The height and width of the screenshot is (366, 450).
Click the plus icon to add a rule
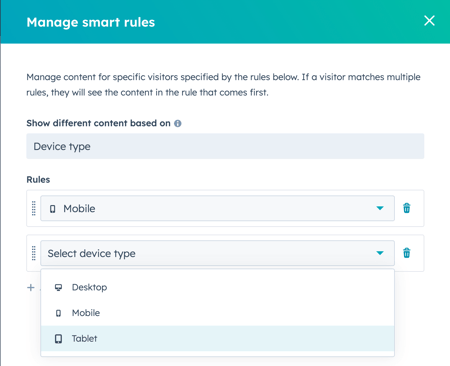coord(31,287)
